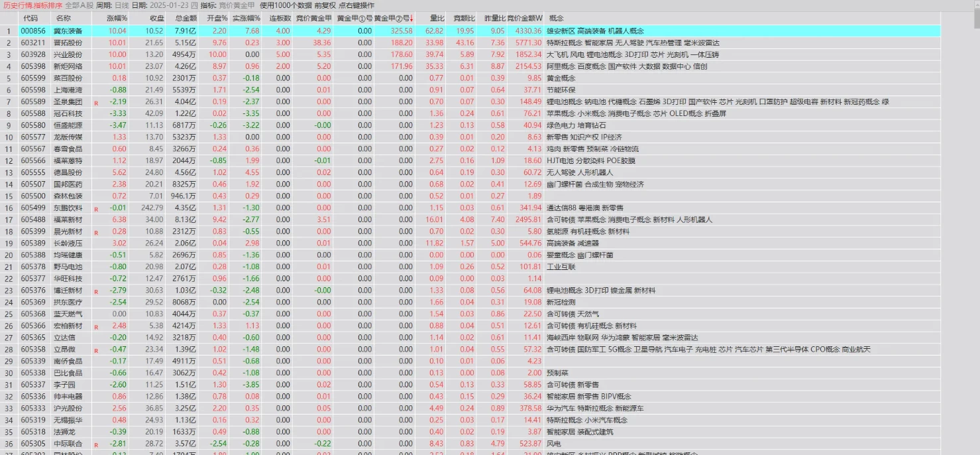Select the 华旺科技 stock name
The width and height of the screenshot is (980, 455).
tap(68, 279)
